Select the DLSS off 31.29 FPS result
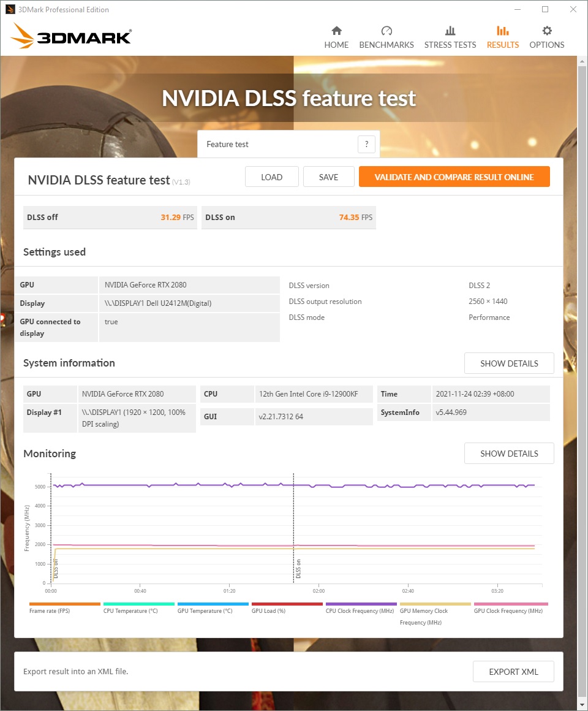Image resolution: width=588 pixels, height=711 pixels. click(x=110, y=217)
